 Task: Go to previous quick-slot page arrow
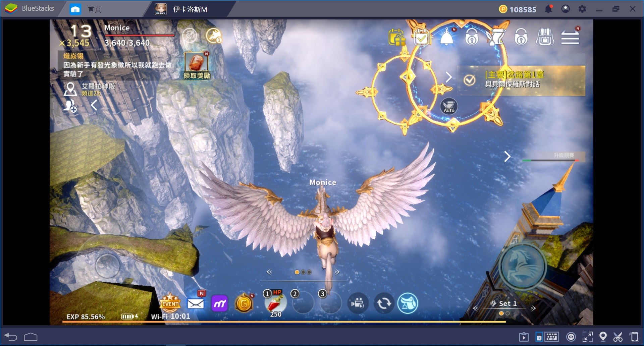[269, 272]
